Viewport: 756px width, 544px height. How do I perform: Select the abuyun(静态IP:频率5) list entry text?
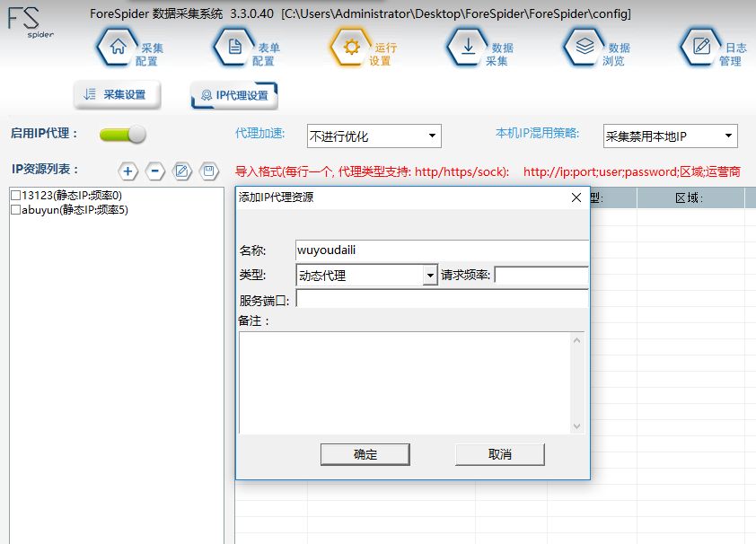[x=75, y=209]
